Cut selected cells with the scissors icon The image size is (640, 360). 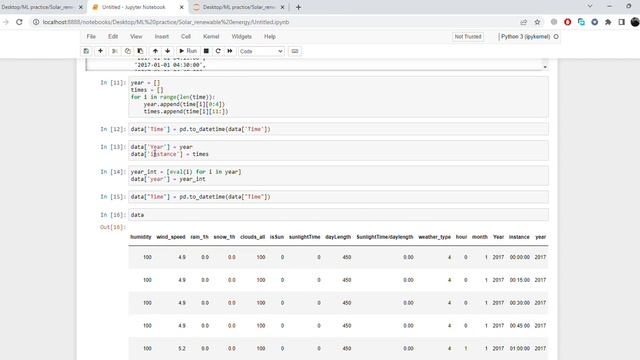tap(115, 51)
